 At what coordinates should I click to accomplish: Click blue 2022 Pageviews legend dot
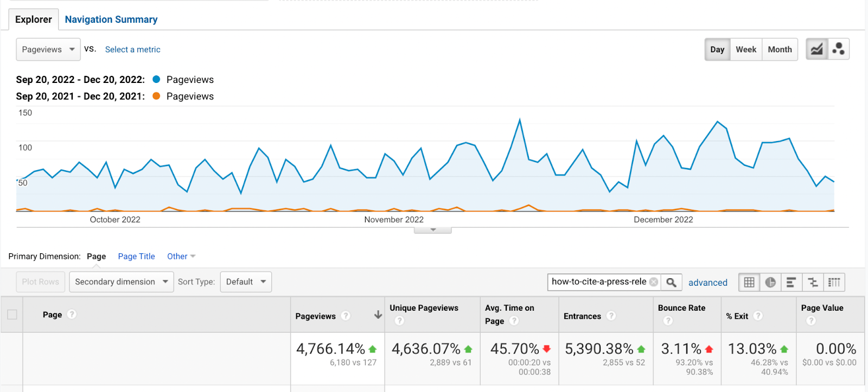(156, 79)
